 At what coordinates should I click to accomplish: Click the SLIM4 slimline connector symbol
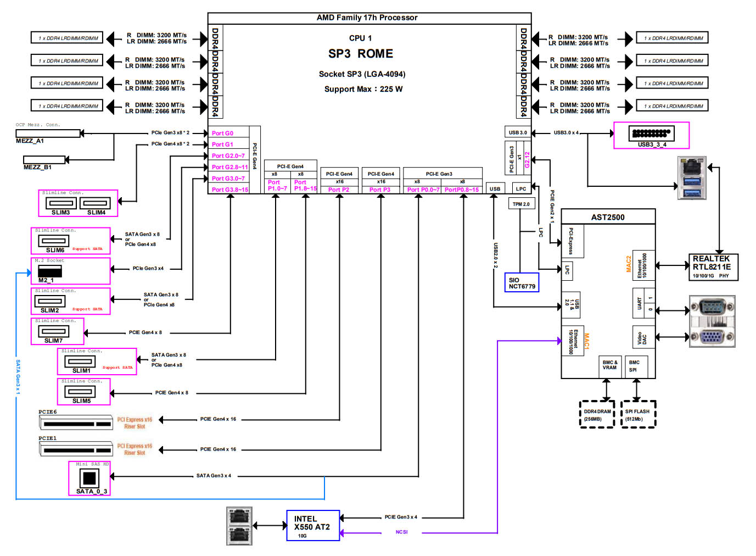click(x=96, y=204)
